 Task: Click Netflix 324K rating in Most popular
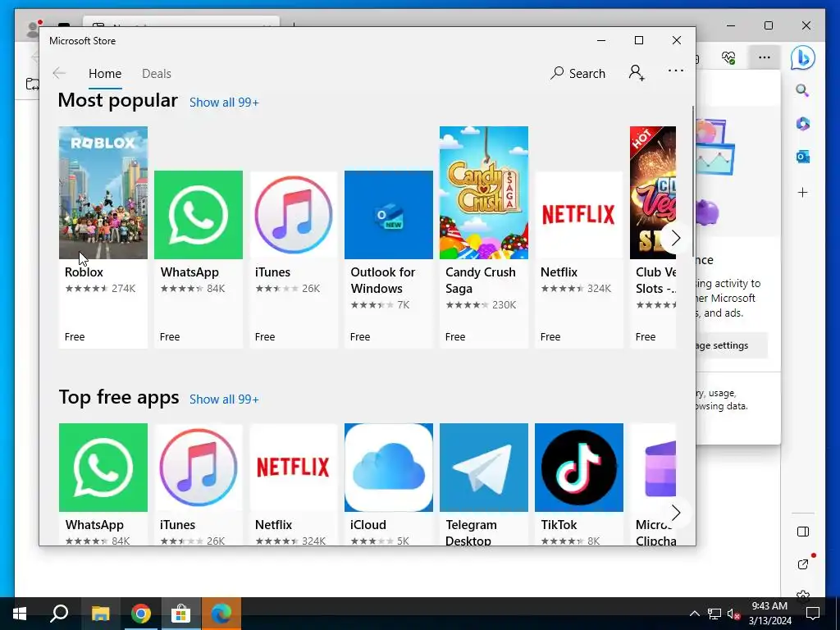[576, 288]
